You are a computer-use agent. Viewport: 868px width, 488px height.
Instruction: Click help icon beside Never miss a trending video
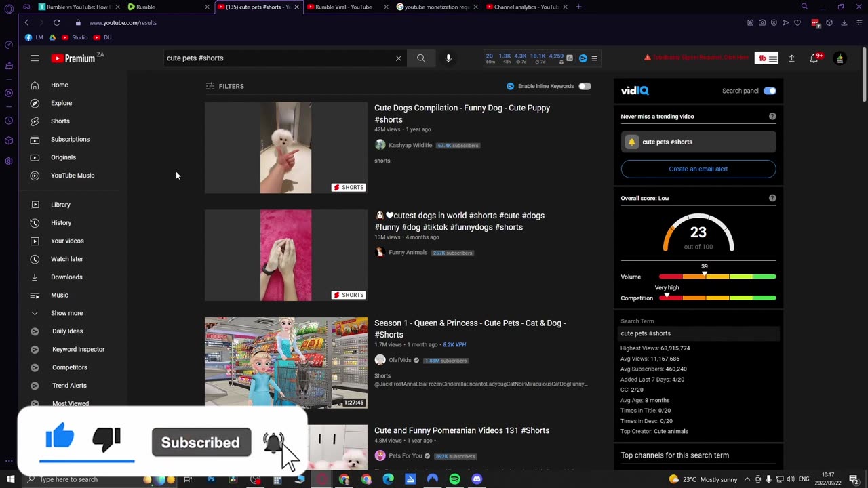coord(772,117)
